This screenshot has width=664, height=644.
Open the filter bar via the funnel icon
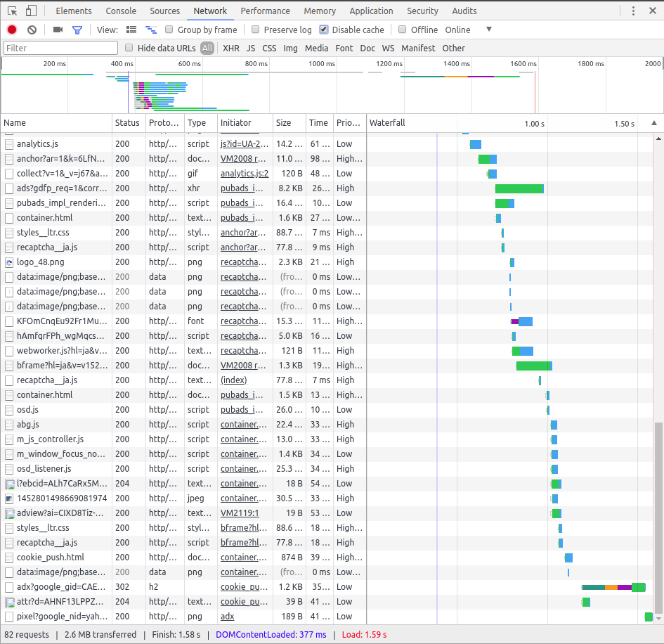[x=77, y=30]
